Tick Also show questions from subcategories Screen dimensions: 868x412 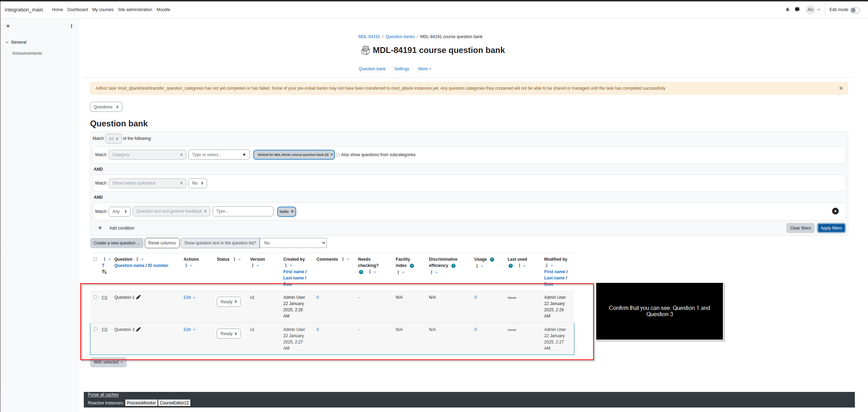(338, 155)
